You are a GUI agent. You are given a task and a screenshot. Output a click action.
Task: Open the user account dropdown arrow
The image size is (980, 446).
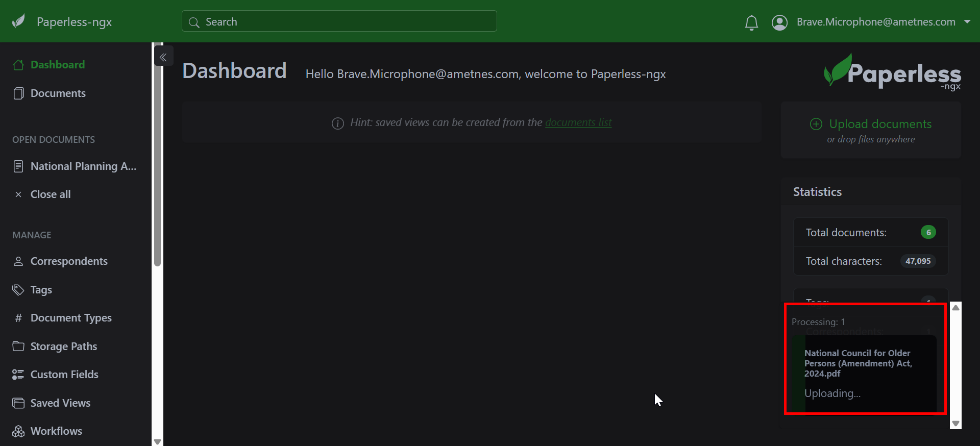tap(967, 22)
